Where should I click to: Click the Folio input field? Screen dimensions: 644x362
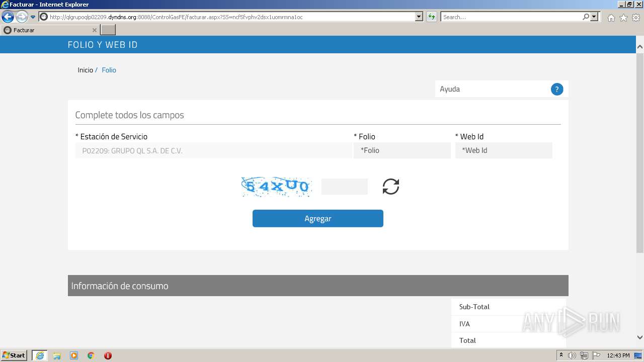point(402,150)
